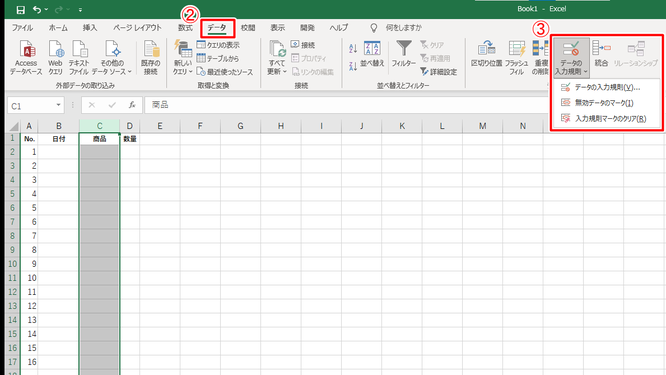Viewport: 666px width, 375px height.
Task: Expand the データの入力規則 dropdown button
Action: (x=571, y=58)
